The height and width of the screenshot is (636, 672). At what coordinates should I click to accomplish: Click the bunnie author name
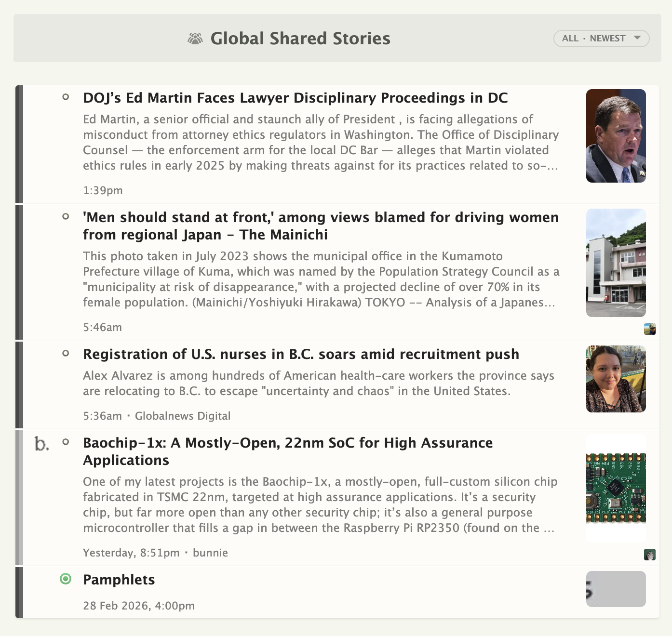pos(210,553)
